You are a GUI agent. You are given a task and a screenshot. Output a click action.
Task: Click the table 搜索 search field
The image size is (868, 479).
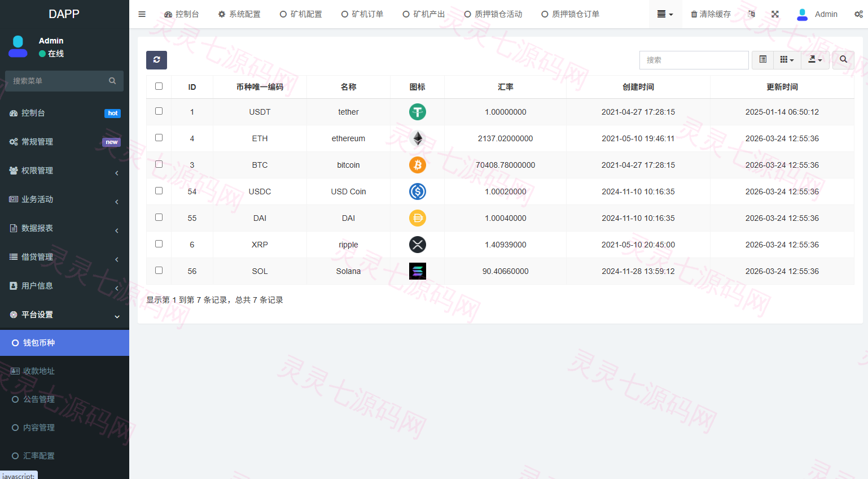click(694, 60)
